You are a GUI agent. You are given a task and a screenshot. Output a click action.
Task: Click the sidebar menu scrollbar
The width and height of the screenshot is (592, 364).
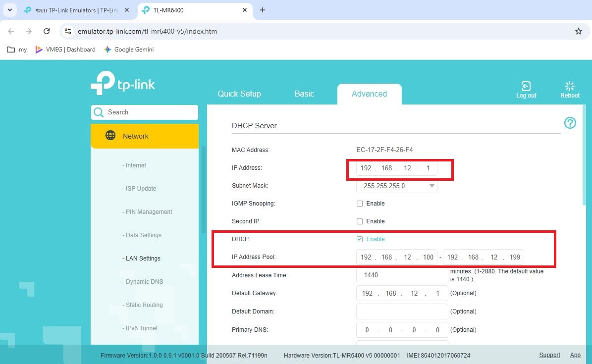point(203,188)
